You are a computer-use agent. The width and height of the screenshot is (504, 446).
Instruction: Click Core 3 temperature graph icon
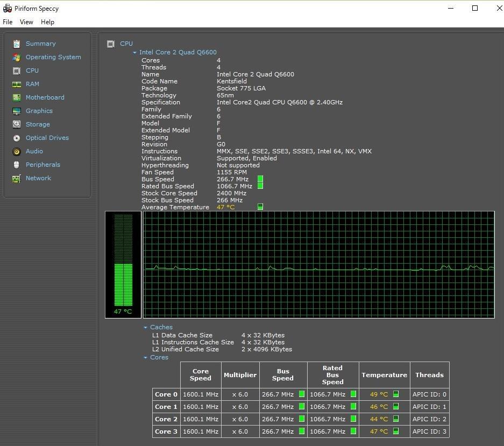click(396, 431)
